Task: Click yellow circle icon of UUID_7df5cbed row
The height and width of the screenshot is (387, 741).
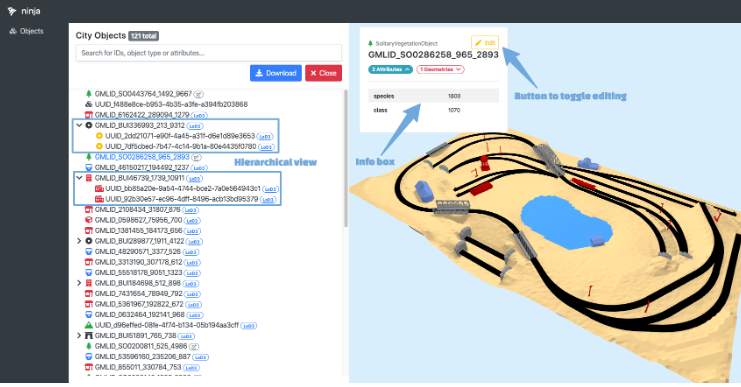Action: tap(99, 146)
